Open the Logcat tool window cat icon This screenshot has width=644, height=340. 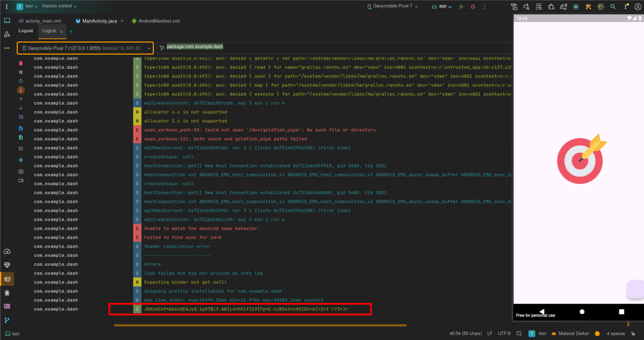point(7,279)
